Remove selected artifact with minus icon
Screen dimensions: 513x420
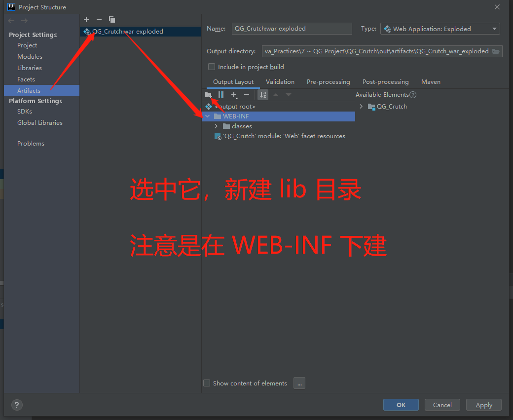pyautogui.click(x=99, y=20)
